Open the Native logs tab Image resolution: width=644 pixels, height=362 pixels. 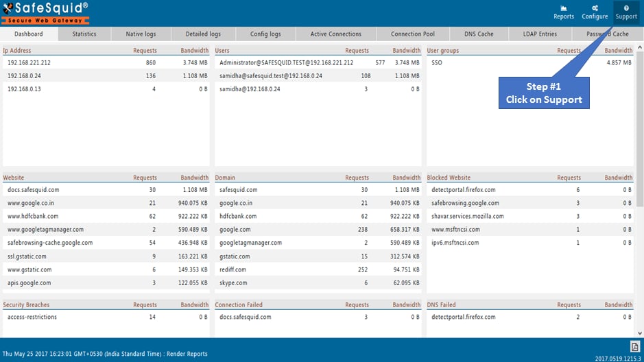(x=141, y=34)
